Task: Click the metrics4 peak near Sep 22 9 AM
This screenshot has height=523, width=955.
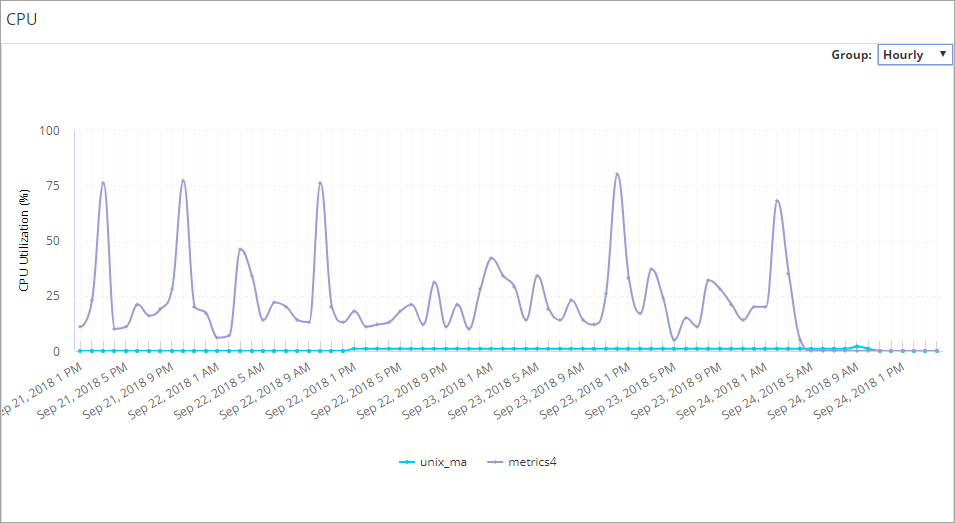Action: [320, 183]
